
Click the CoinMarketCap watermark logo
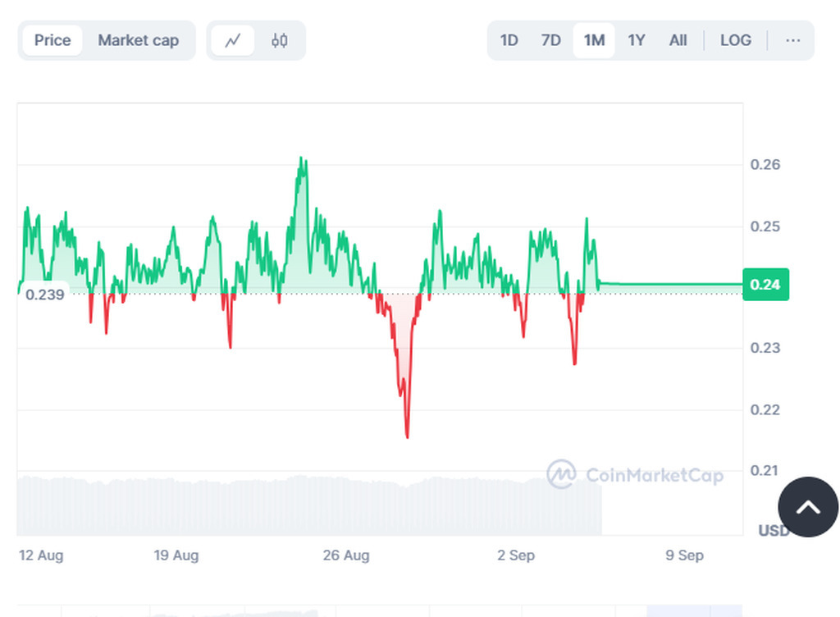tap(636, 475)
